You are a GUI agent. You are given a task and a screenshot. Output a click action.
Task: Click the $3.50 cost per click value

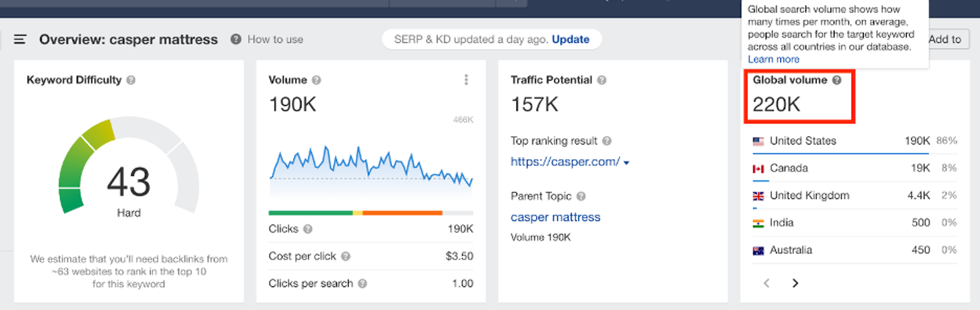[459, 256]
